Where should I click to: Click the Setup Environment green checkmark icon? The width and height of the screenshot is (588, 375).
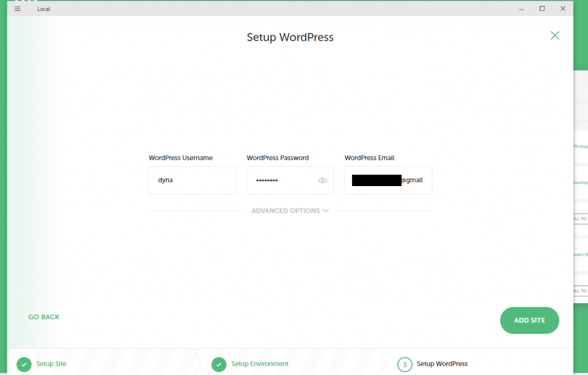219,364
